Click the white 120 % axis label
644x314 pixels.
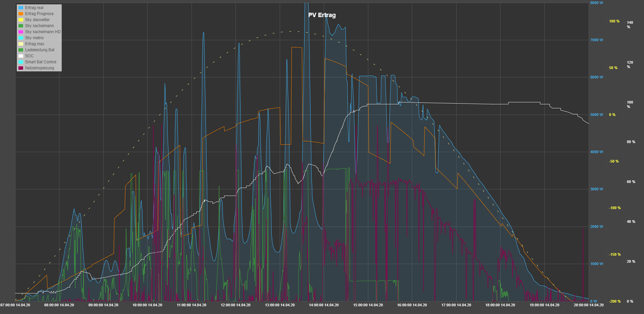coord(630,65)
